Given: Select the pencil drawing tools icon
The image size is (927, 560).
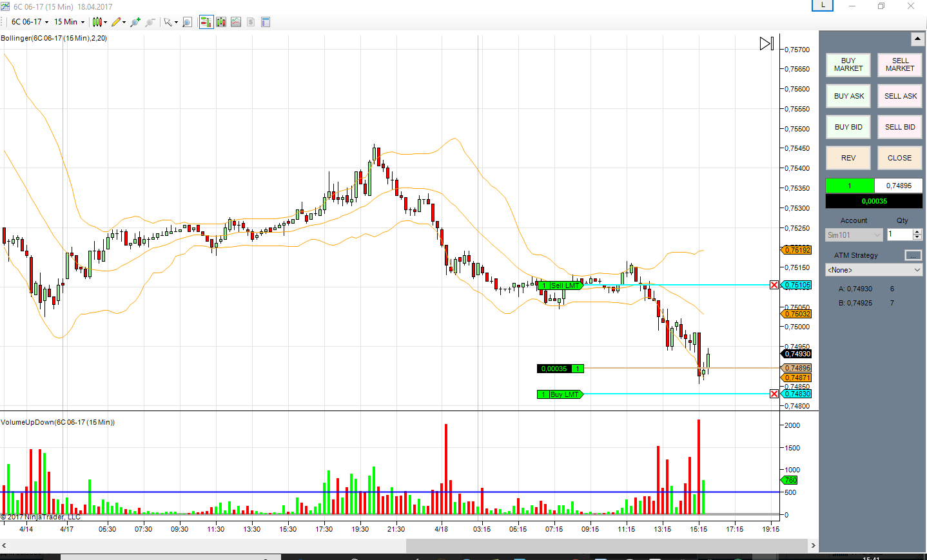Looking at the screenshot, I should pyautogui.click(x=116, y=22).
